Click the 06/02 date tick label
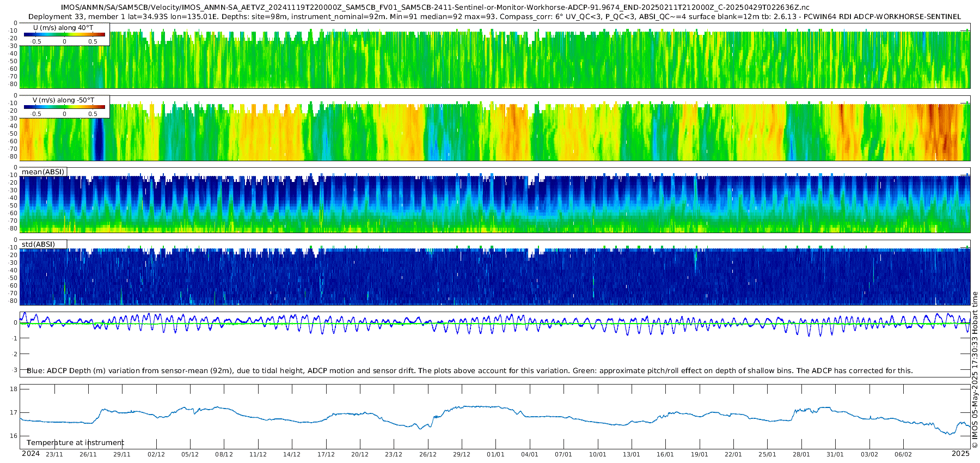 pyautogui.click(x=903, y=454)
